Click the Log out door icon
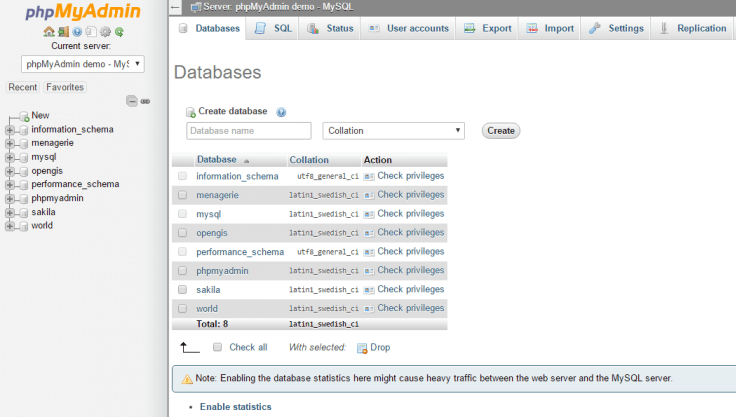 click(x=63, y=31)
